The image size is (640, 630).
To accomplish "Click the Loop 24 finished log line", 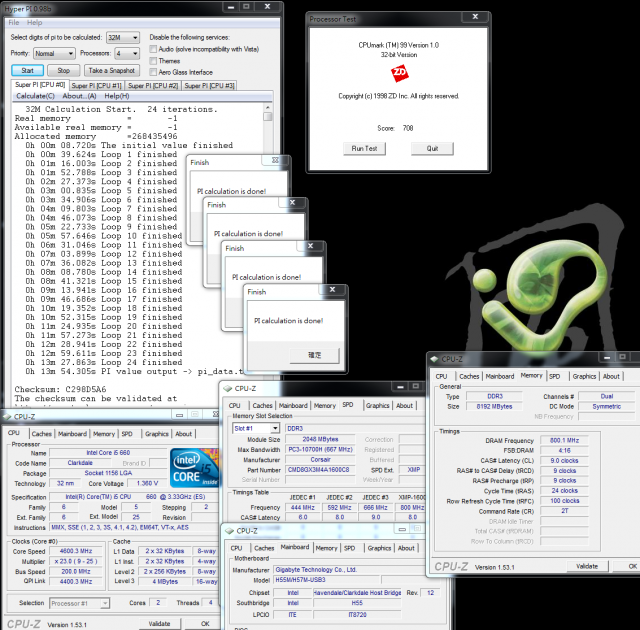I will point(104,362).
